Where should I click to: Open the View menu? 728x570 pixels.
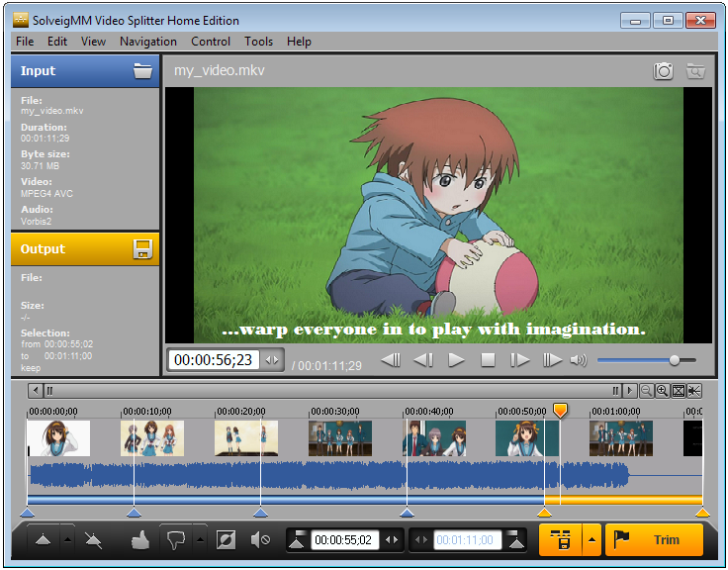click(93, 42)
